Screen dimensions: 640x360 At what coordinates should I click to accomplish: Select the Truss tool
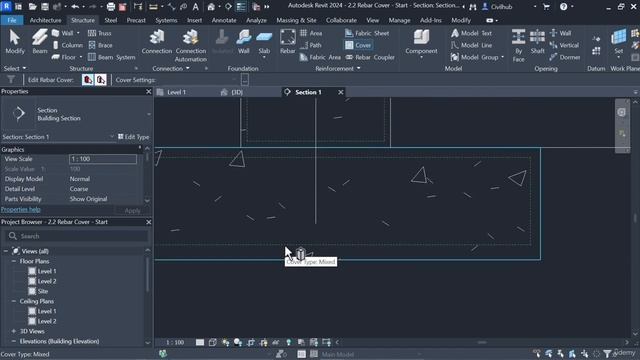click(x=100, y=33)
